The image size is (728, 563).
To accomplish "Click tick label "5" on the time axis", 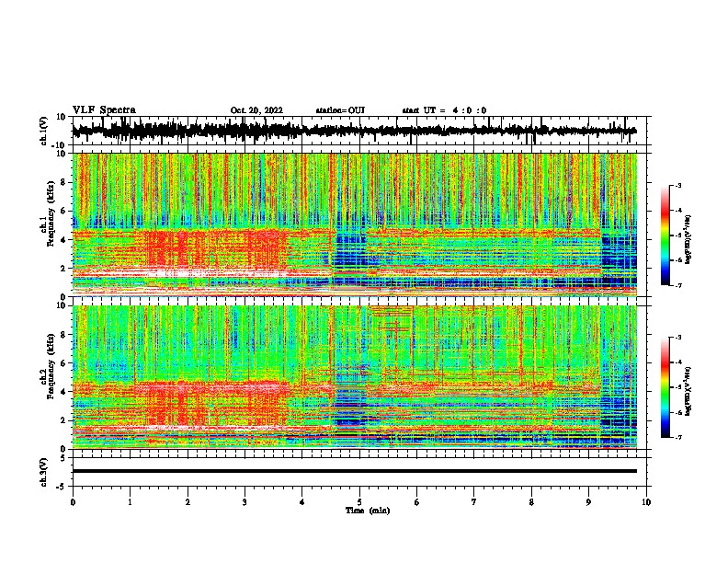I will coord(359,502).
